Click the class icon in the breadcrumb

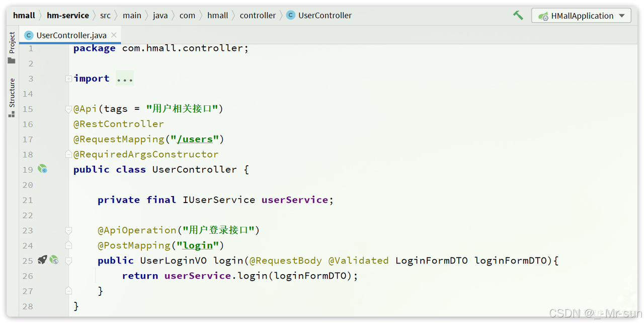[290, 15]
